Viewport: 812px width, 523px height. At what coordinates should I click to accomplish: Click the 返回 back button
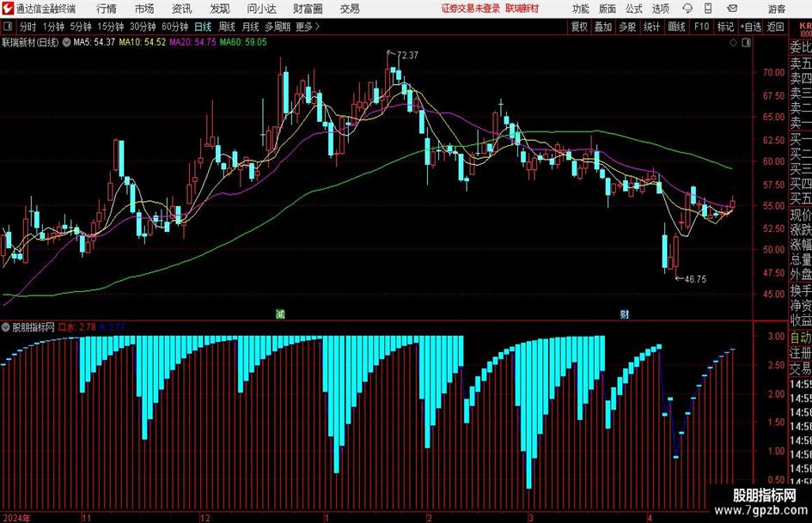point(775,27)
